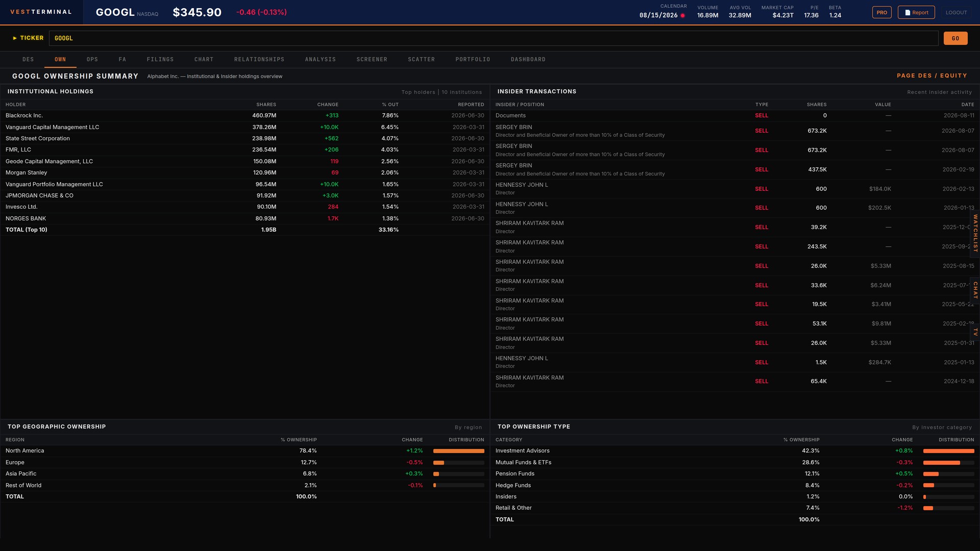Select Geode Capital Management, LLC
This screenshot has height=551, width=980.
click(245, 161)
